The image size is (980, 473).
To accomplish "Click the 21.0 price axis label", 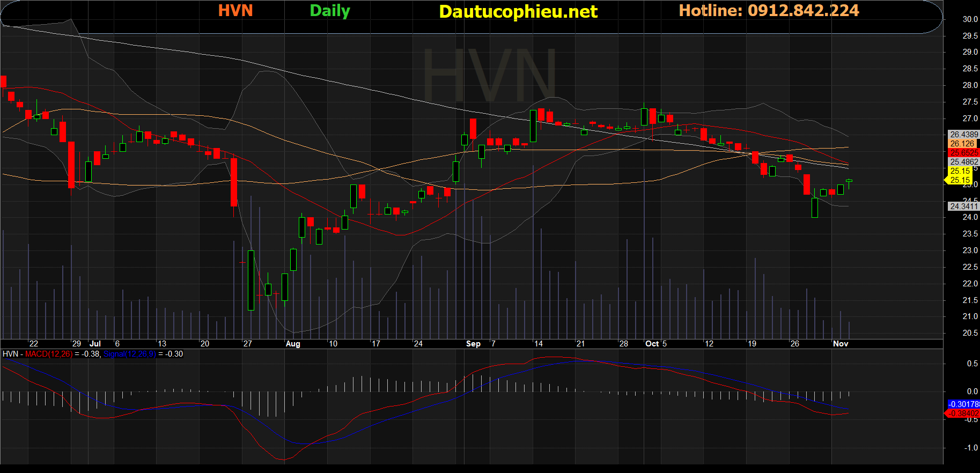I will [970, 316].
